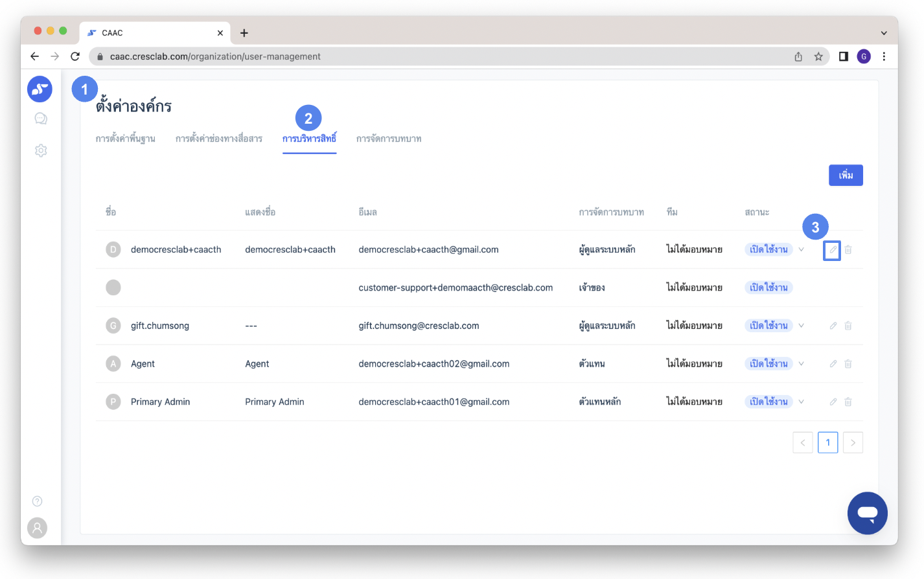Click the เพิ่ม add user button
Viewport: 924px width, 579px height.
(x=846, y=176)
